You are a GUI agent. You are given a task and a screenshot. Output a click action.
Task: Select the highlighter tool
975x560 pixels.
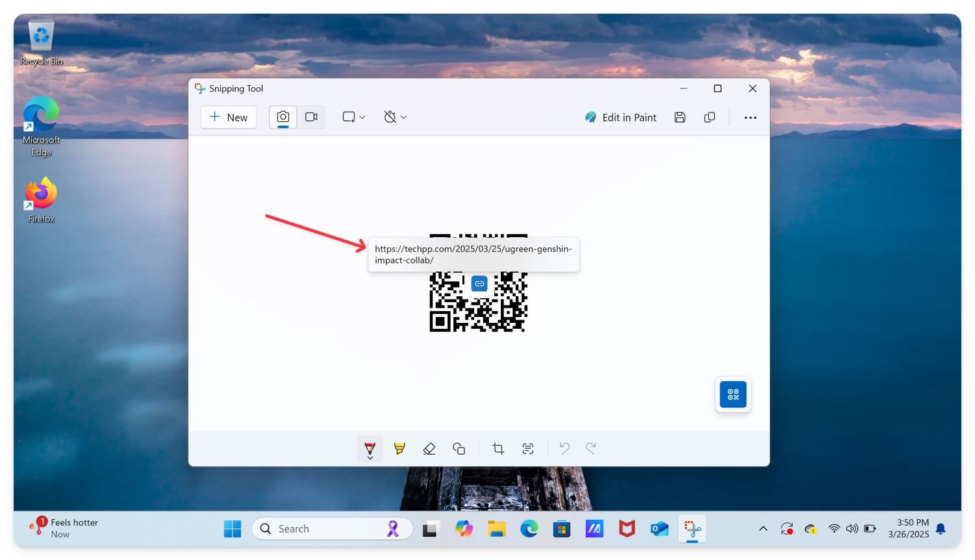(399, 448)
